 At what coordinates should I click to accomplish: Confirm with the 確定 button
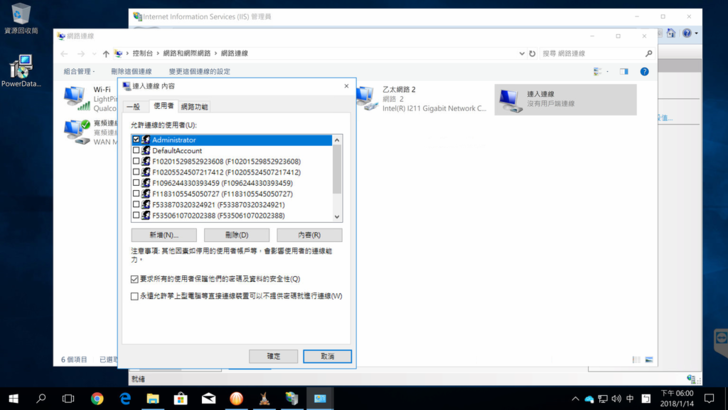273,356
